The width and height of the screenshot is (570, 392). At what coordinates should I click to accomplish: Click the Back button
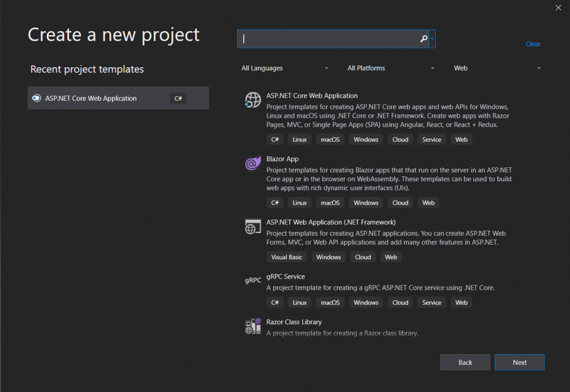(x=465, y=362)
